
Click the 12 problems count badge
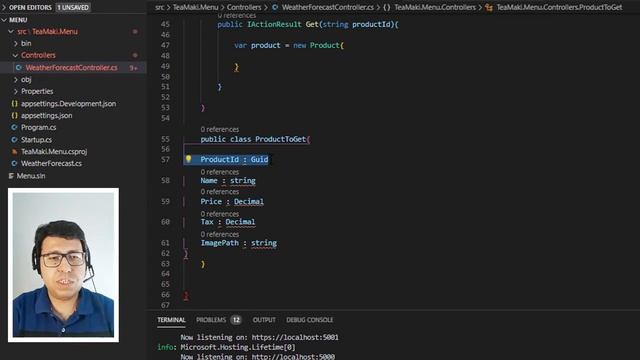coord(236,320)
